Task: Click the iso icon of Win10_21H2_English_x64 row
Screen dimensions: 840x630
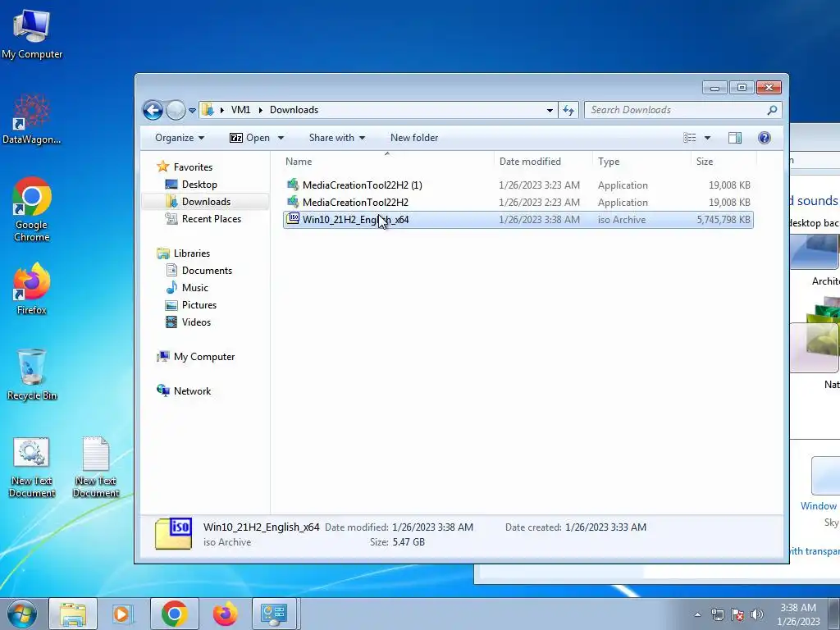Action: coord(293,218)
